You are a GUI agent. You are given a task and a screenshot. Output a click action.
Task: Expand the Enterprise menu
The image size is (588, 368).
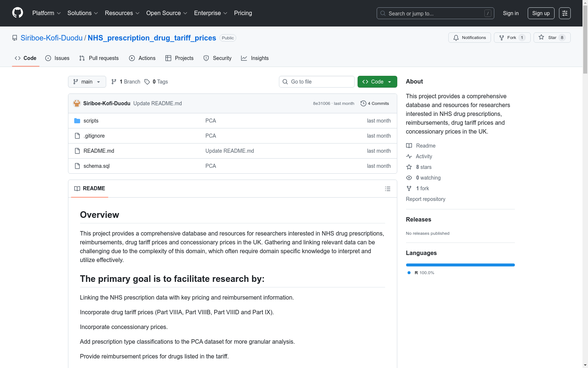211,13
